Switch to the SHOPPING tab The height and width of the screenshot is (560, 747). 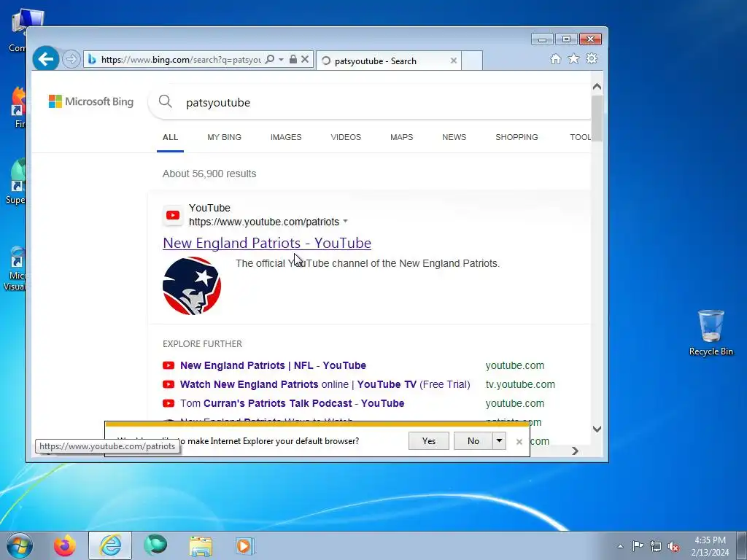tap(516, 137)
